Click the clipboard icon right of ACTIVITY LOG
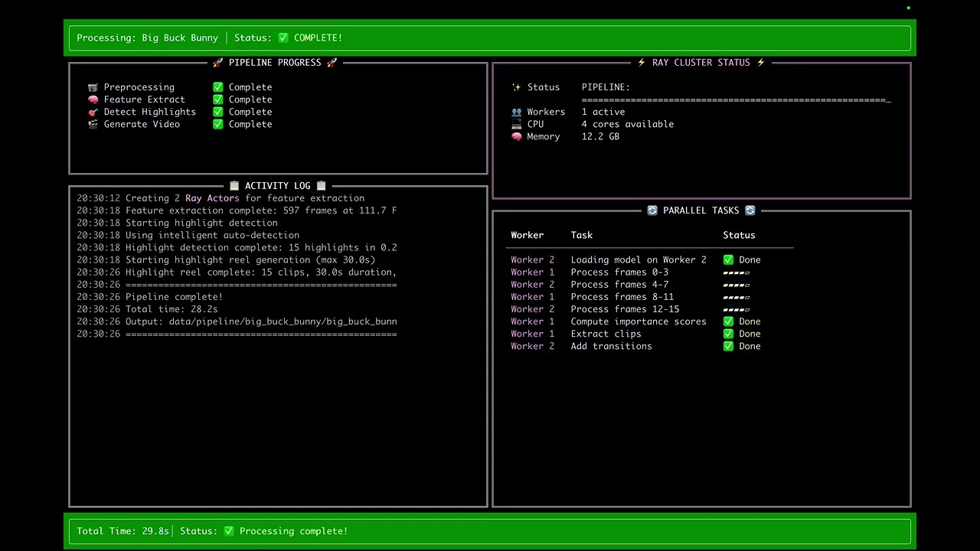Image resolution: width=980 pixels, height=551 pixels. 321,186
